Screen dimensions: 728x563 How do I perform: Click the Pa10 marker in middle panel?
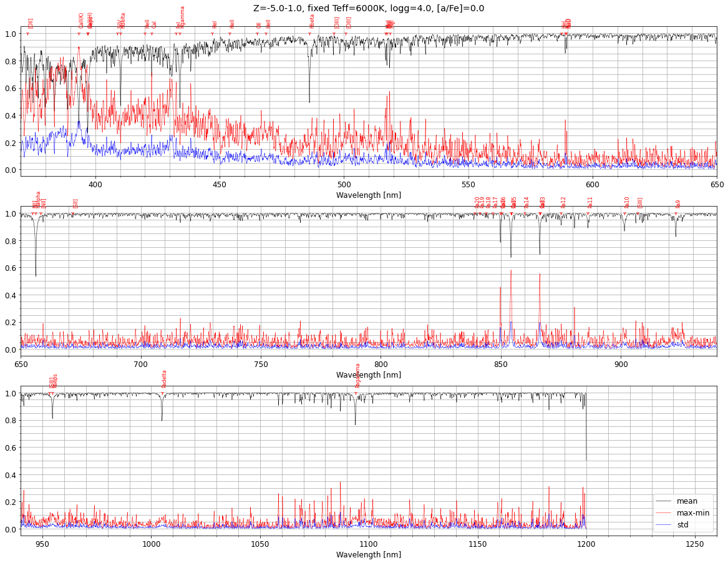point(627,202)
